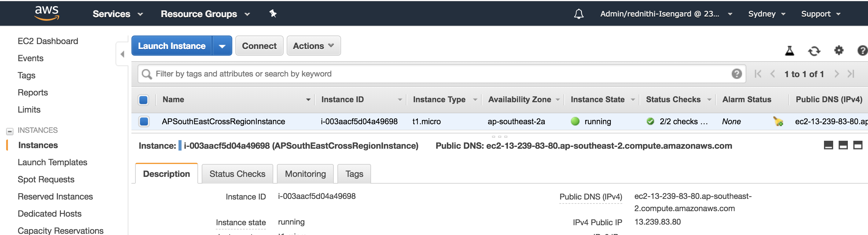Open Tags in the sidebar
The image size is (868, 235).
pyautogui.click(x=26, y=76)
